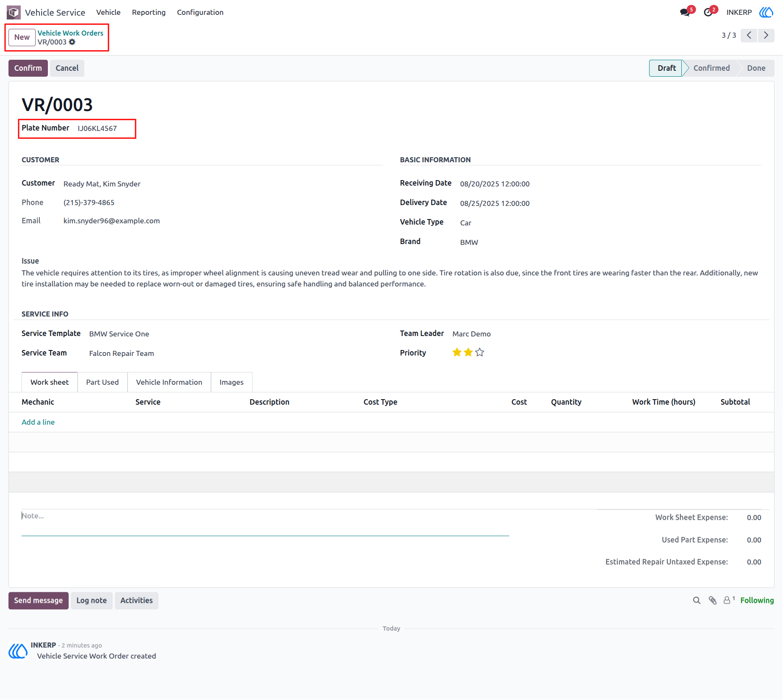
Task: Click the 3 / 3 pager counter
Action: 729,35
